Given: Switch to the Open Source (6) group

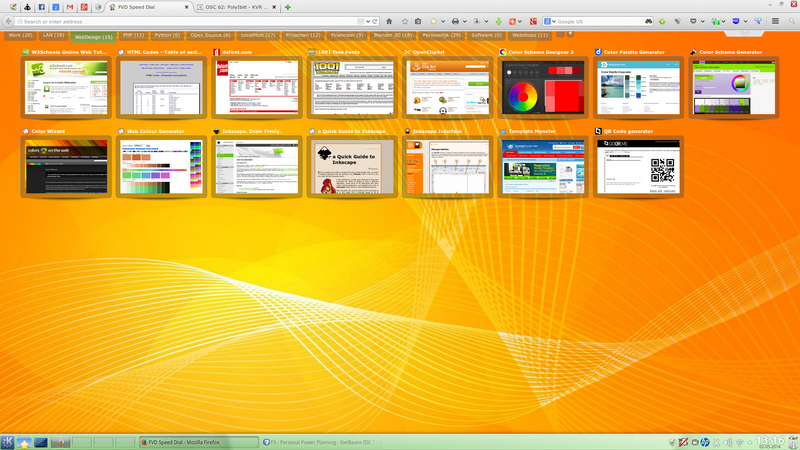Looking at the screenshot, I should click(x=210, y=35).
